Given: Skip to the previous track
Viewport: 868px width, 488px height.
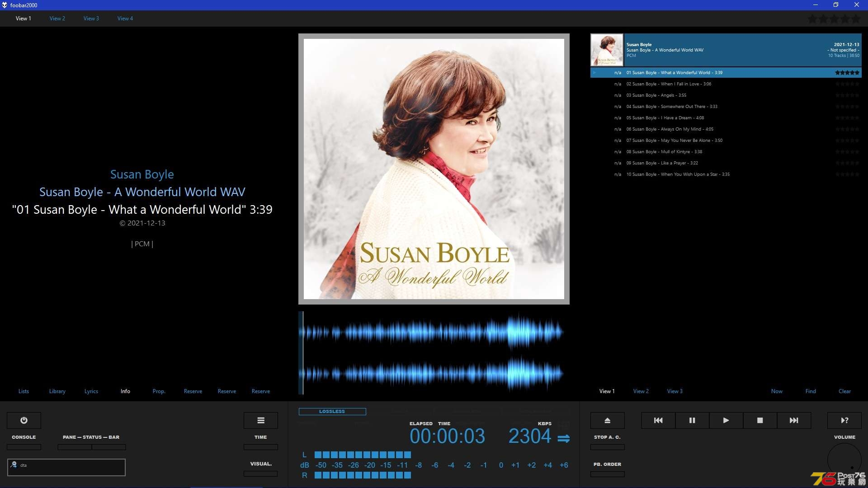Looking at the screenshot, I should point(658,420).
